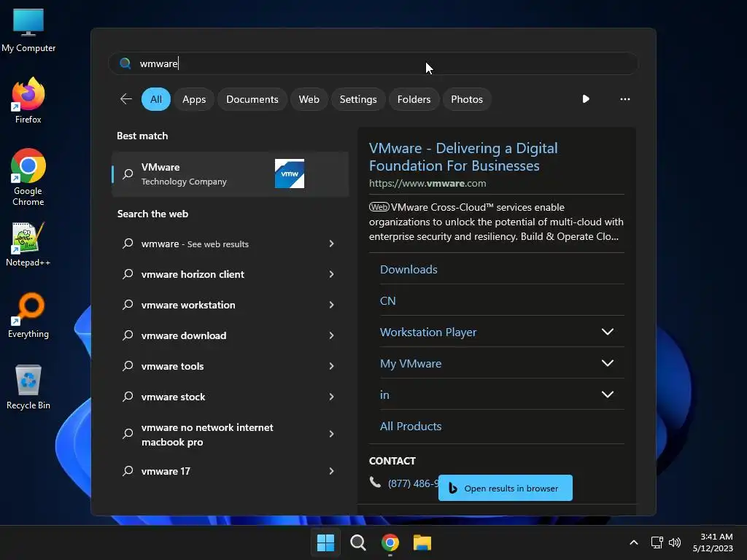Select 'wmware - See web results' text
Image resolution: width=747 pixels, height=560 pixels.
[195, 244]
